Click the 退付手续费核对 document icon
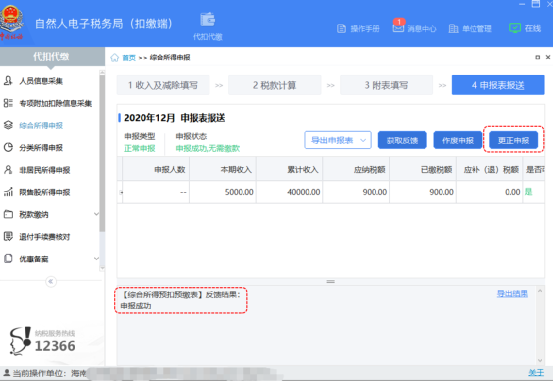 click(8, 236)
